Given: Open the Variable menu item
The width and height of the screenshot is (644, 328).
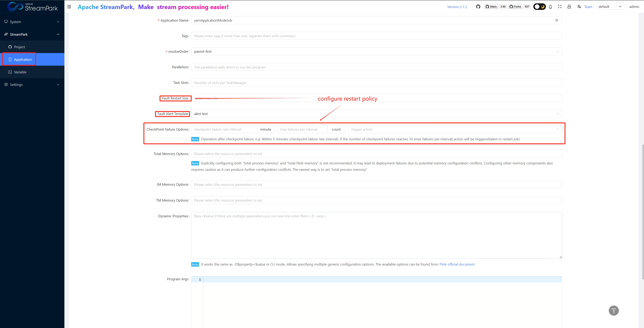Looking at the screenshot, I should 20,72.
